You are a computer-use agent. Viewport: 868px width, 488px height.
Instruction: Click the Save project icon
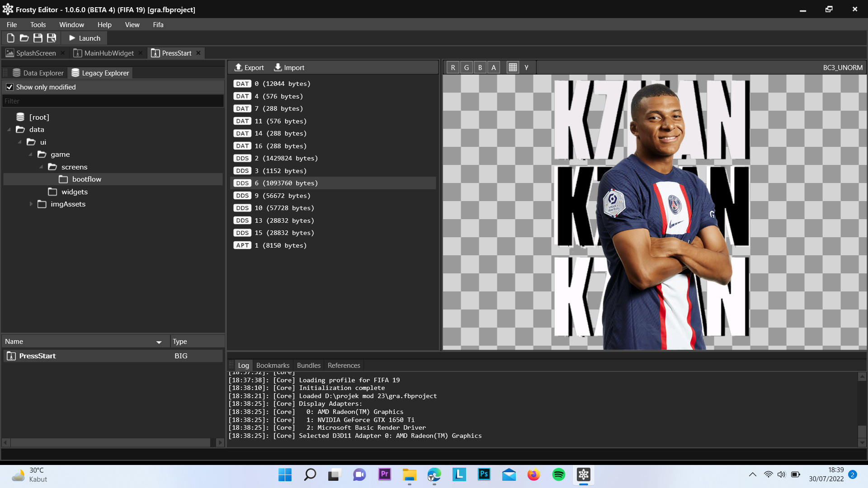[38, 38]
